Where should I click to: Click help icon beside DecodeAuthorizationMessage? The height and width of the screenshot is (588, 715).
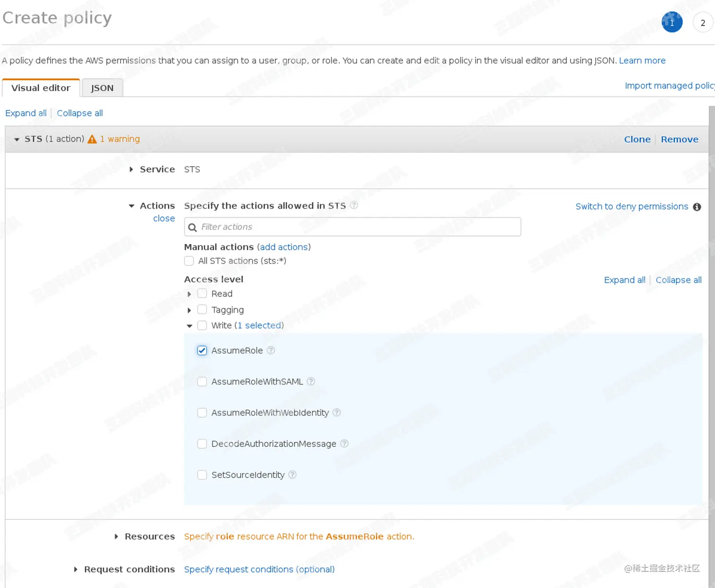point(344,444)
